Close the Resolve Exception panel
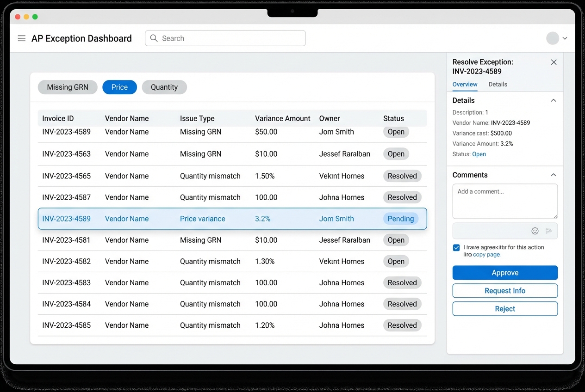This screenshot has width=585, height=392. [x=554, y=62]
